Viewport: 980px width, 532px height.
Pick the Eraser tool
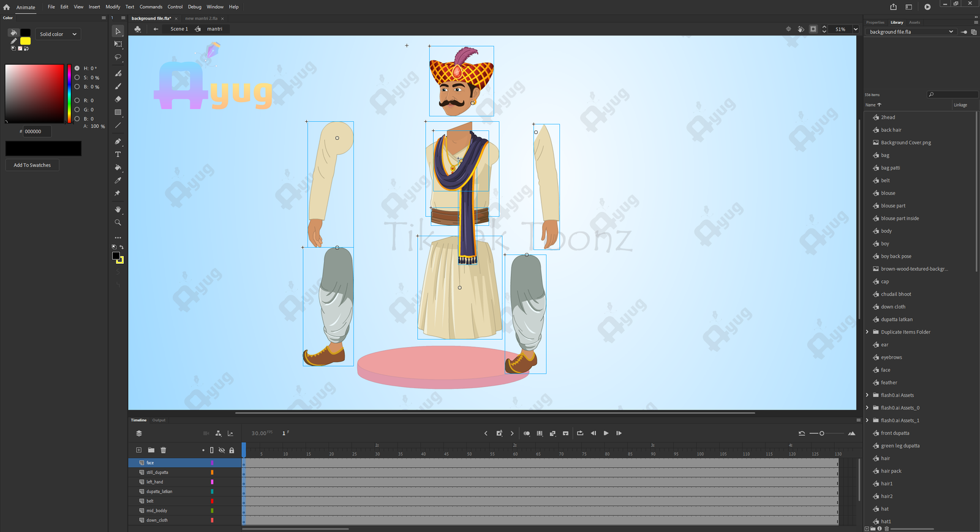pos(118,99)
